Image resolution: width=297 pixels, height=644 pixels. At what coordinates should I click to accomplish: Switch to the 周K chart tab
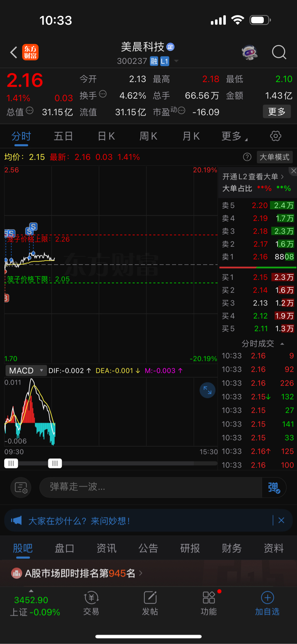(x=148, y=136)
